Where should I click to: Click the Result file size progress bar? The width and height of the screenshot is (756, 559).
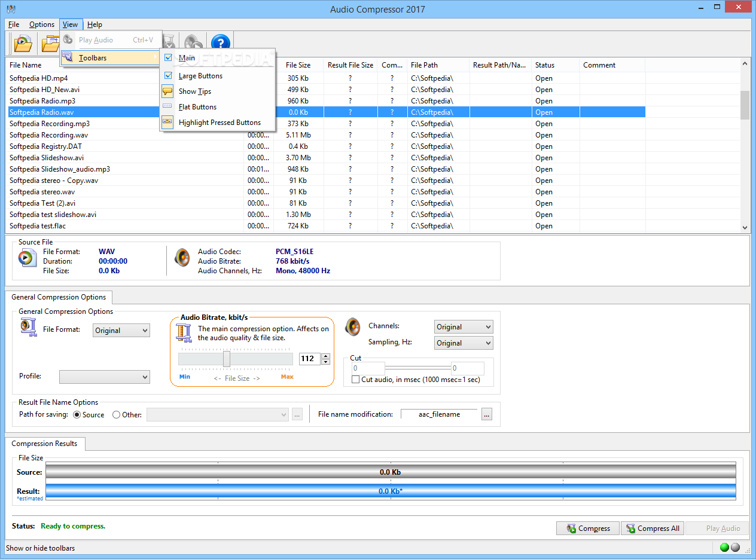tap(391, 491)
